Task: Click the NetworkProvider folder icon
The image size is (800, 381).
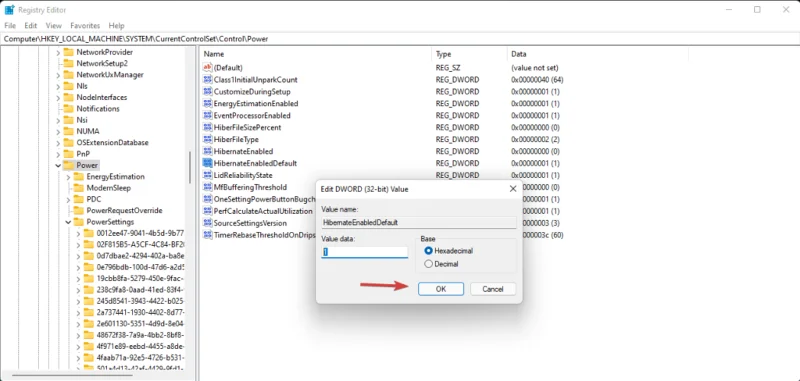Action: click(68, 52)
